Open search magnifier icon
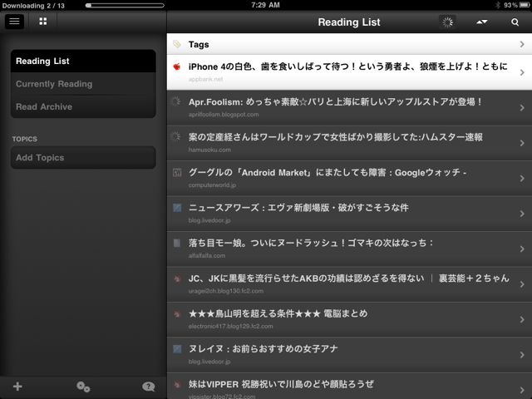 point(515,22)
